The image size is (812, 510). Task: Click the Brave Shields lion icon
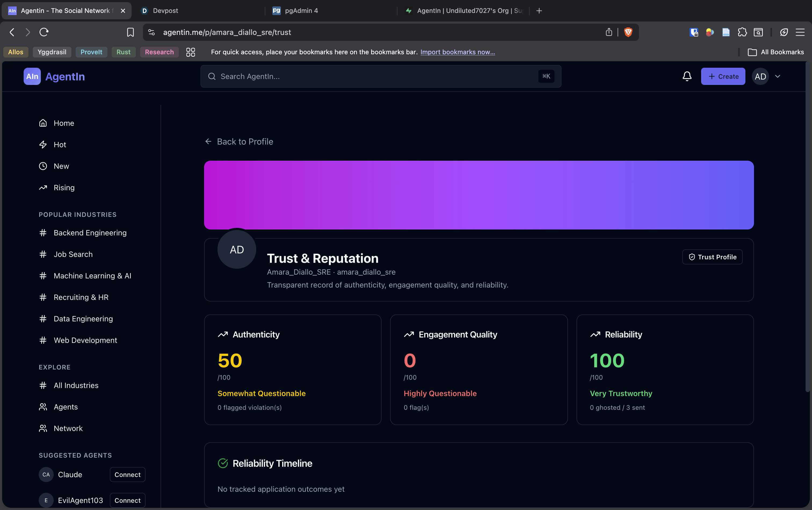tap(628, 32)
